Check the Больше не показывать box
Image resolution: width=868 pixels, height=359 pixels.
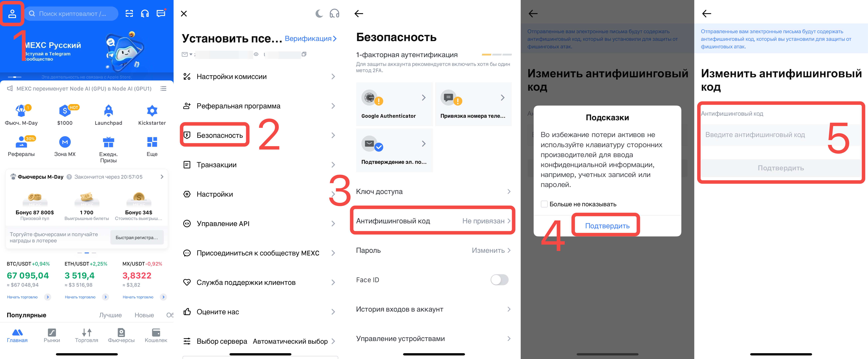[544, 204]
